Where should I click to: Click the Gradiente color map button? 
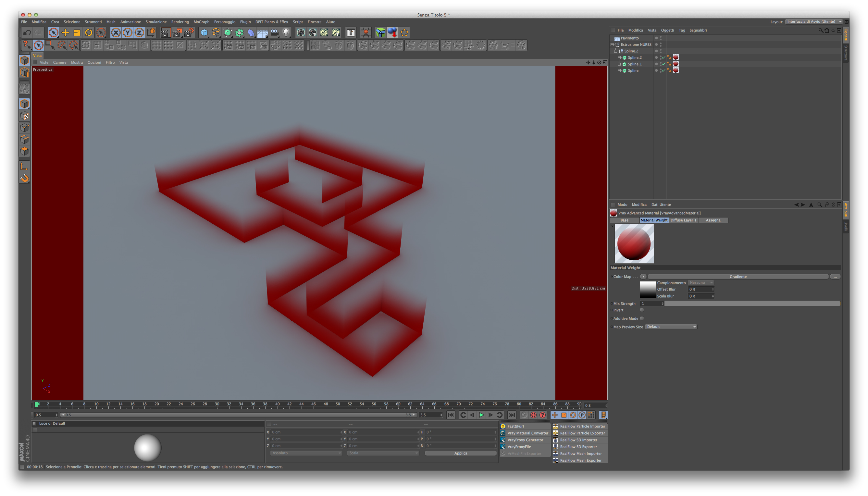(738, 277)
